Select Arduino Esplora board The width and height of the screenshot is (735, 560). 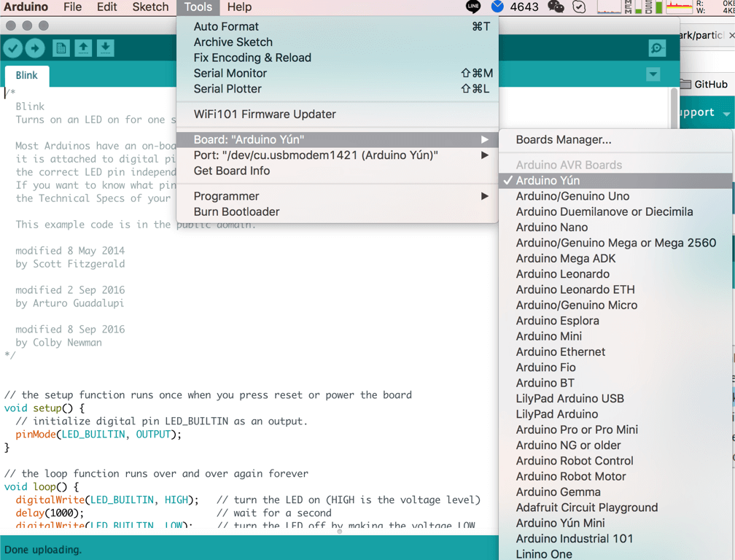(x=615, y=321)
